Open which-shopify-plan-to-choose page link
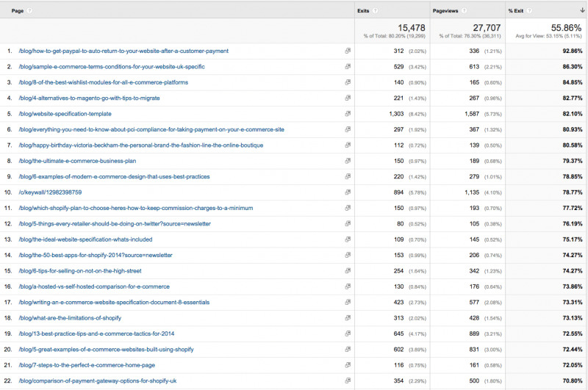588x390 pixels. tap(136, 209)
